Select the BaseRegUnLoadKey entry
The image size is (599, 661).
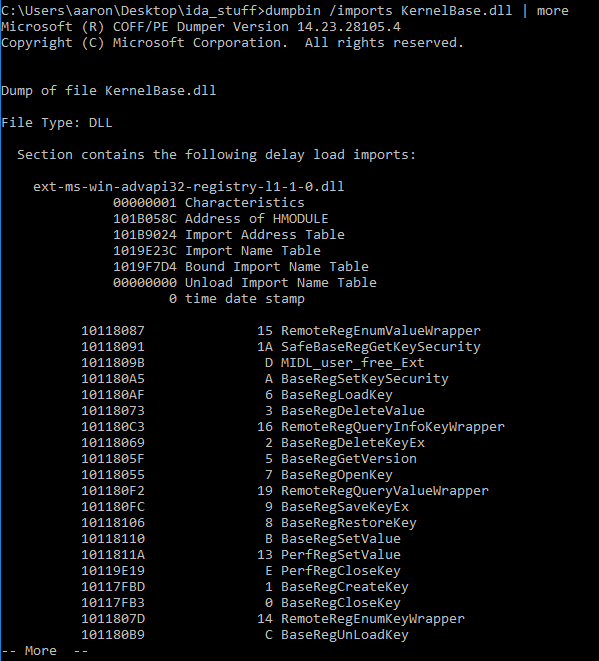click(x=345, y=635)
